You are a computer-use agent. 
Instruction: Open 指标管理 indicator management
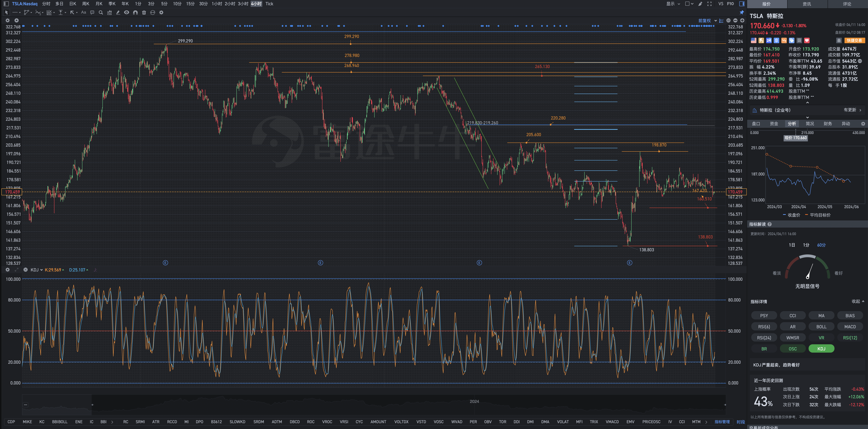point(722,422)
